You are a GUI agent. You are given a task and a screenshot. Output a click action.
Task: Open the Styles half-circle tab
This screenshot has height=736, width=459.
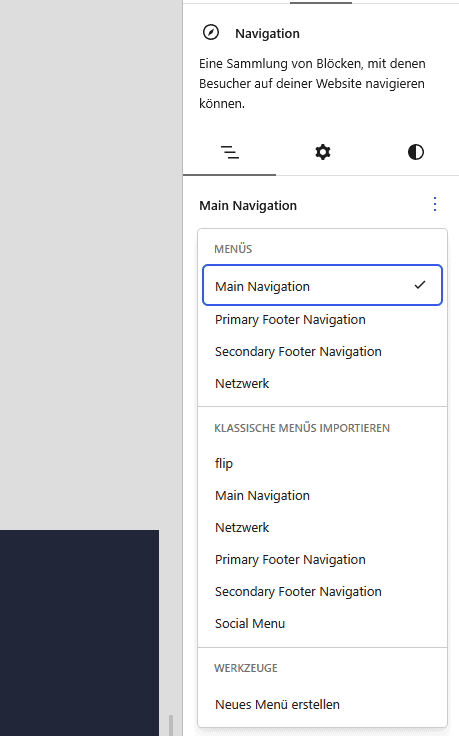(415, 152)
